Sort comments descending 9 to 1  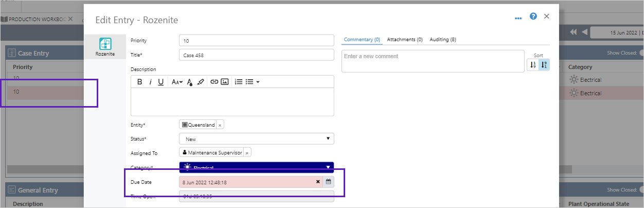[x=544, y=64]
